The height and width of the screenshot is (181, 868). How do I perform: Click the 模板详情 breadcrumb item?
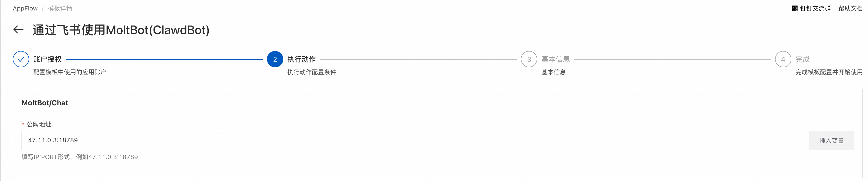(x=60, y=8)
